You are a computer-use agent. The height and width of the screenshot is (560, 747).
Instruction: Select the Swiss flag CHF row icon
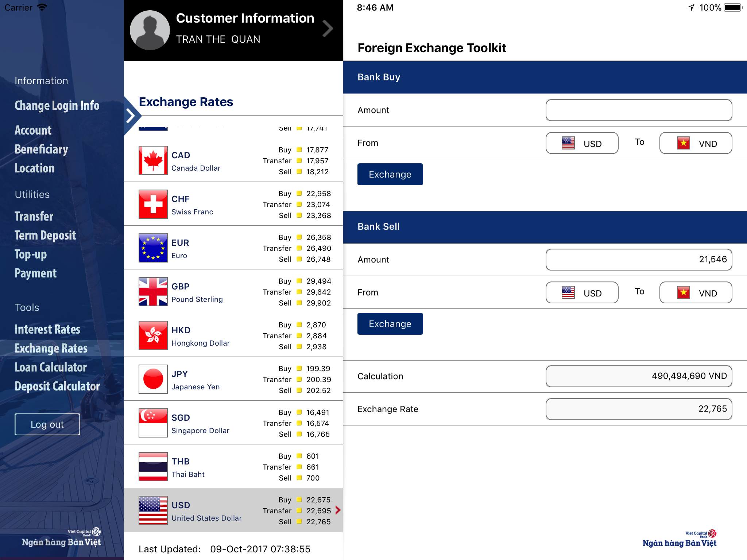tap(153, 204)
